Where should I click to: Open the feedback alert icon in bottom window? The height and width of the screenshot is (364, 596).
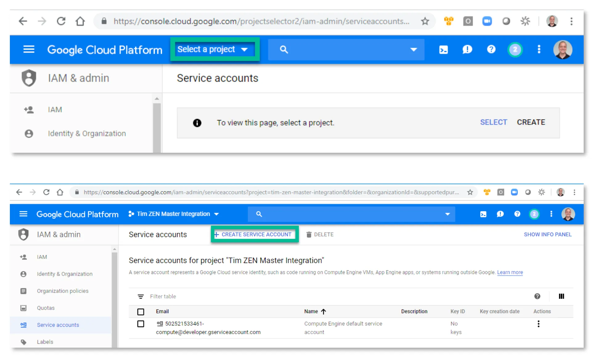click(500, 214)
